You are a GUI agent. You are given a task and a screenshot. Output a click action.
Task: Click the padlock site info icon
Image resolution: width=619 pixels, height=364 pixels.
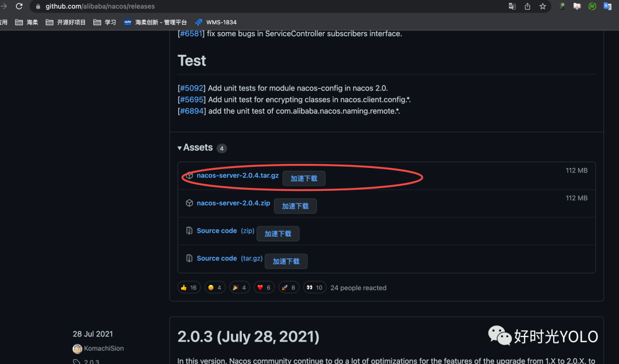pos(38,6)
